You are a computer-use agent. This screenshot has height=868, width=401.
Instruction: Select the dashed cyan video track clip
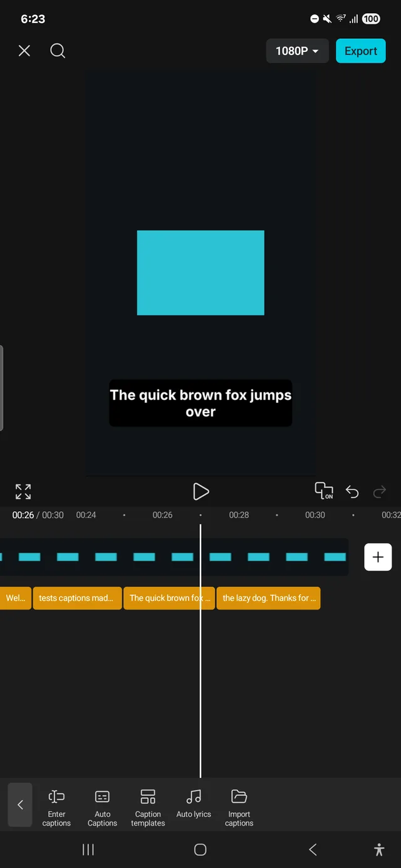click(174, 557)
